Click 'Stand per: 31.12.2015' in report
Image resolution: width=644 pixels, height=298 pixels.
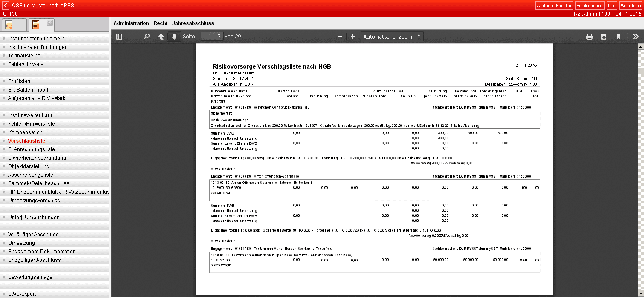(233, 79)
